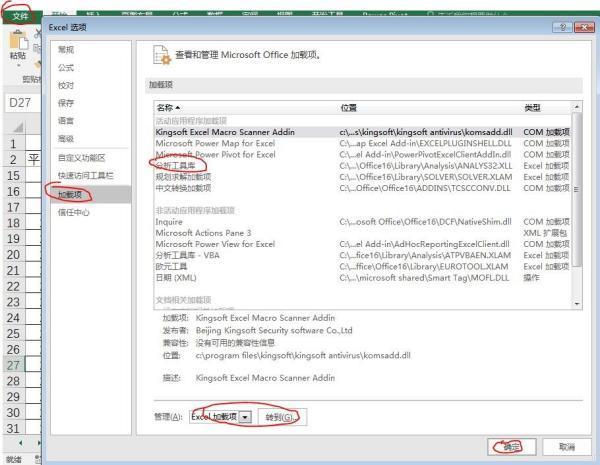Viewport: 600px width, 465px height.
Task: Select Microsoft Power View for Excel row
Action: [362, 244]
